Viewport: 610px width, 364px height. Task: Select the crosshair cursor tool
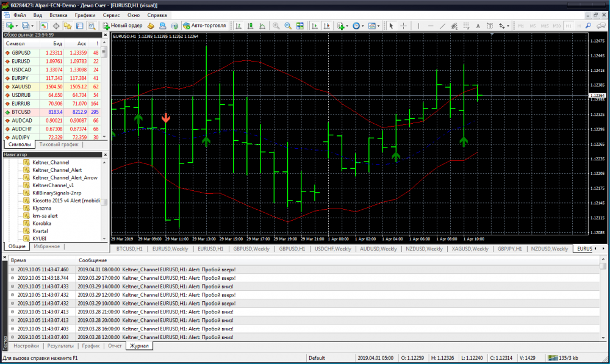pyautogui.click(x=403, y=26)
